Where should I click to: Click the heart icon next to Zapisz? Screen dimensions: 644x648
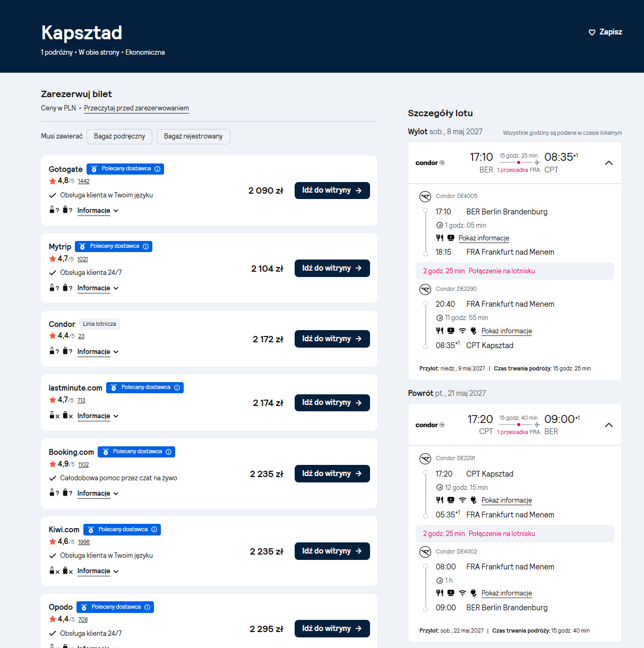pyautogui.click(x=592, y=32)
